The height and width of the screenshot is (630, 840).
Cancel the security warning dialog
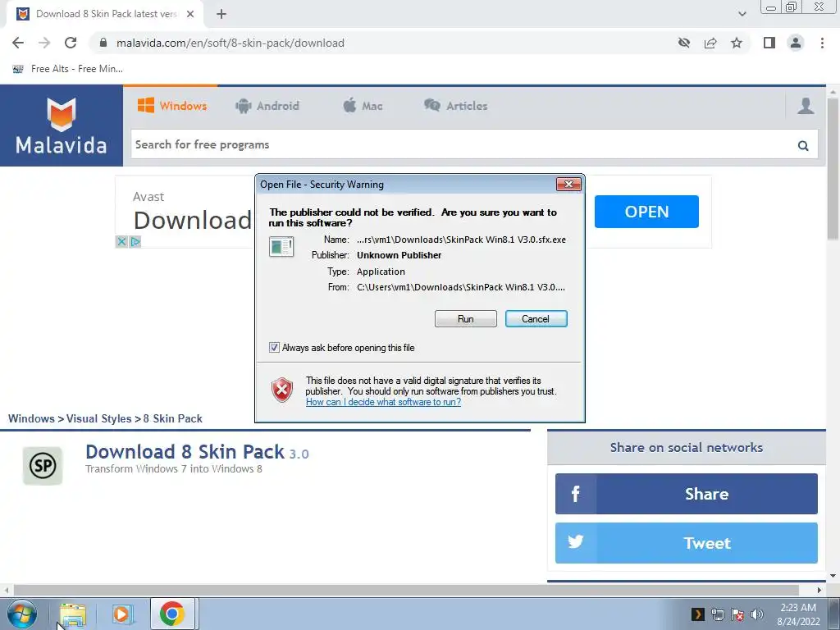coord(536,319)
